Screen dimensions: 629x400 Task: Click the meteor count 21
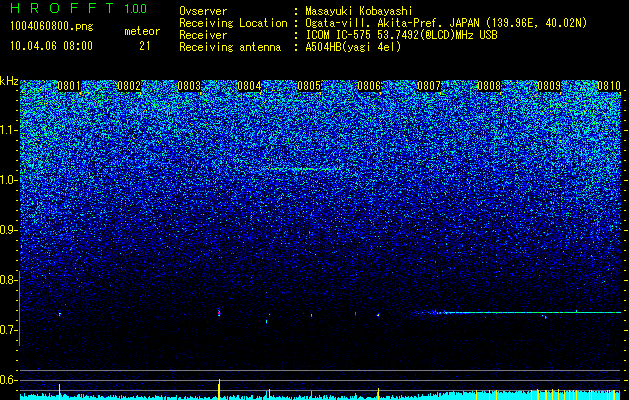point(145,46)
